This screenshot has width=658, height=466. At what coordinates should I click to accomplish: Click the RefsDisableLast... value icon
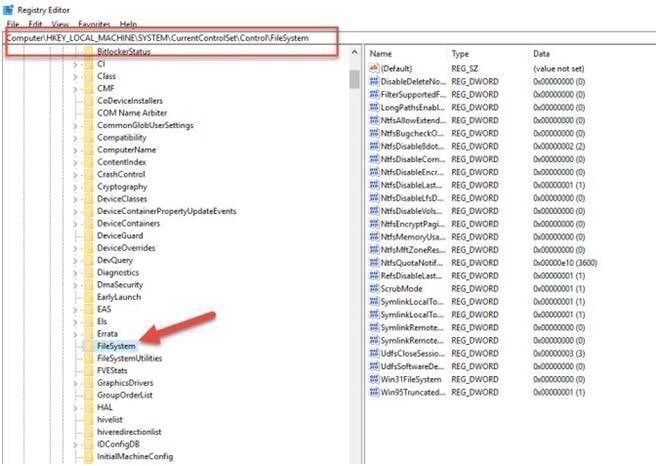tap(374, 276)
